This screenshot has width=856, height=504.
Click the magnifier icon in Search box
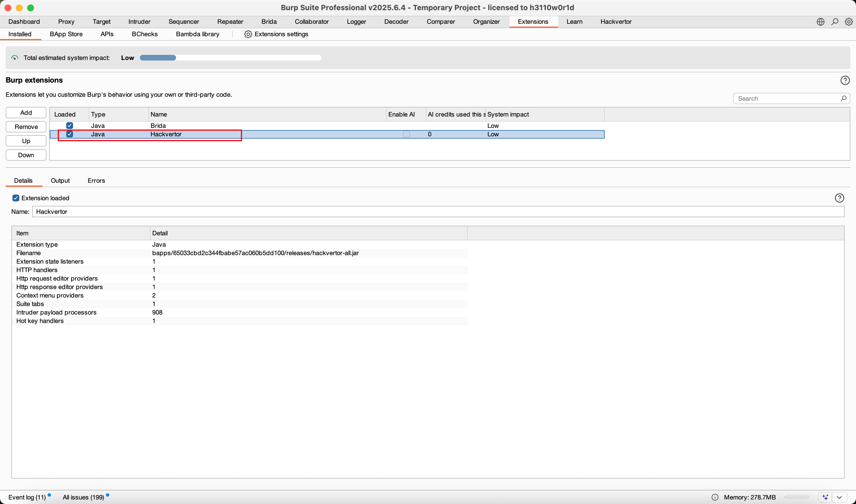[x=844, y=98]
